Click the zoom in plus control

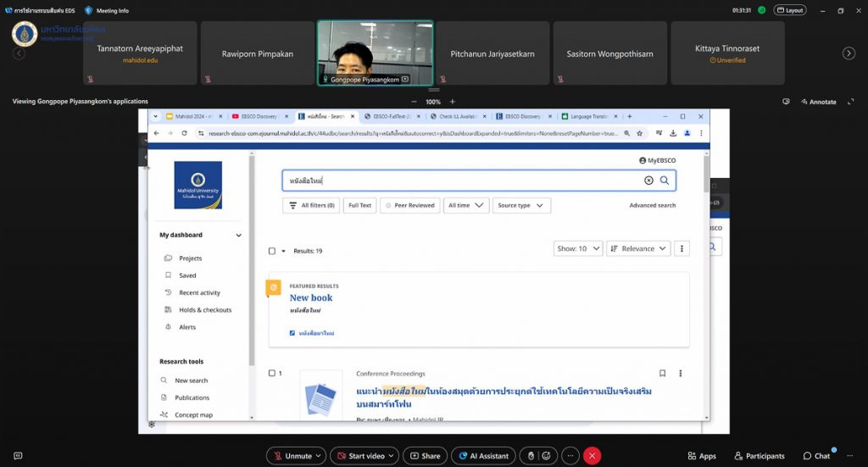(452, 102)
